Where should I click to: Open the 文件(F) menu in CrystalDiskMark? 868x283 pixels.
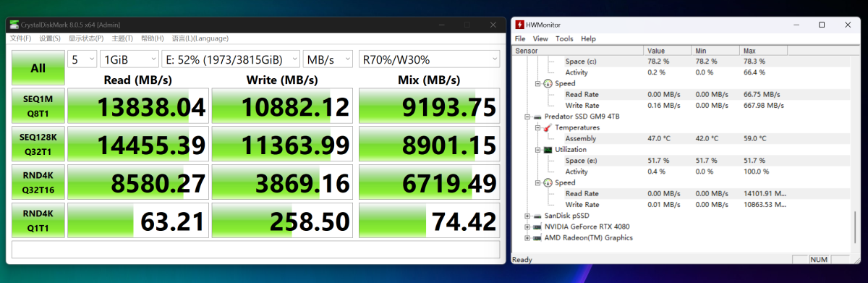[20, 38]
